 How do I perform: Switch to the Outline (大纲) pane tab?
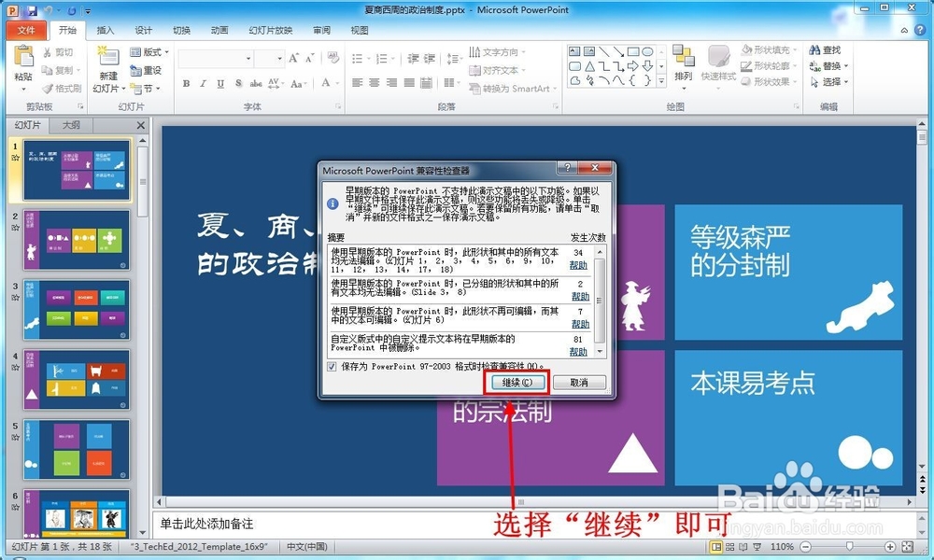[71, 125]
